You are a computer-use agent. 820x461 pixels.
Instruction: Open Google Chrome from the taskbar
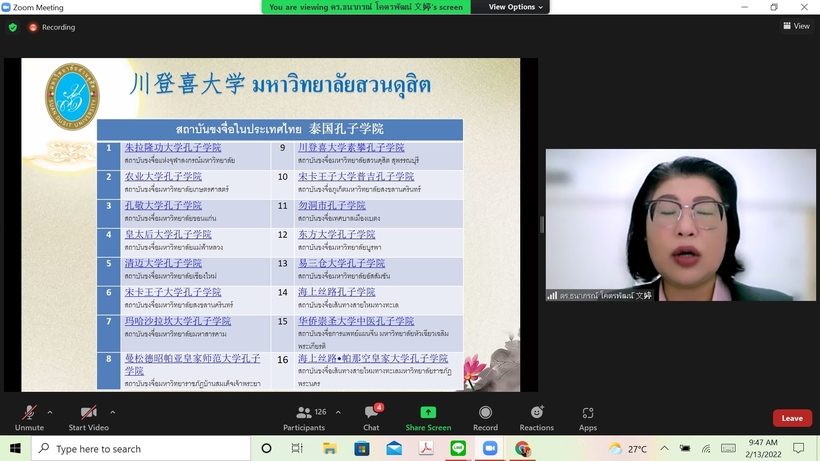[522, 449]
